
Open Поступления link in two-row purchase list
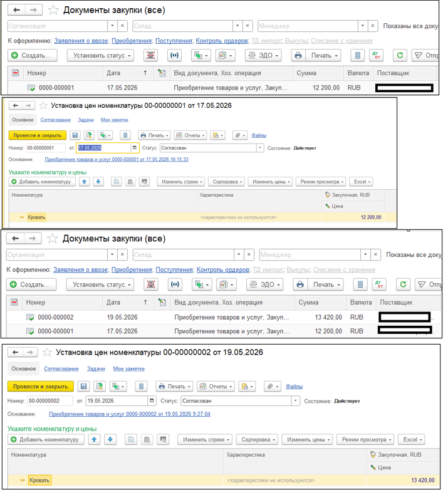tap(174, 269)
